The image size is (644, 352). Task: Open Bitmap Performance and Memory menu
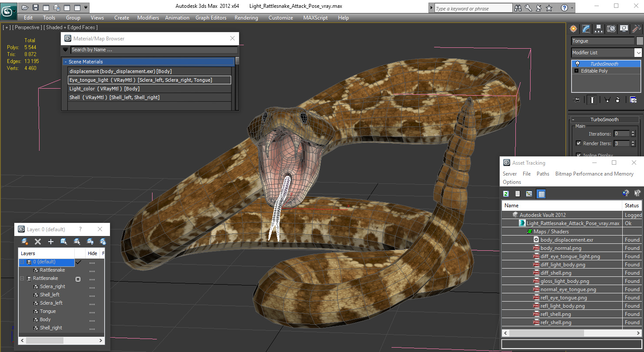594,174
